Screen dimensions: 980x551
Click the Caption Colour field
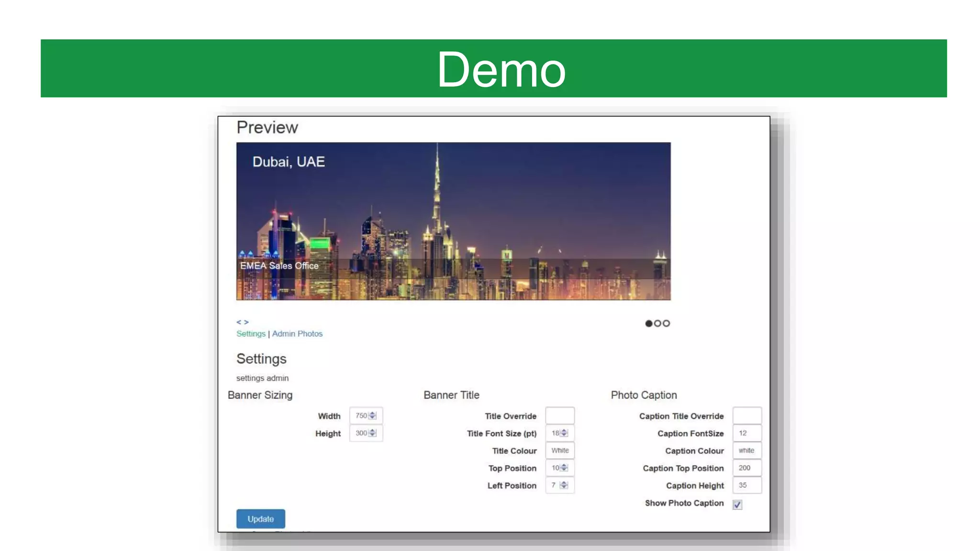pyautogui.click(x=747, y=451)
